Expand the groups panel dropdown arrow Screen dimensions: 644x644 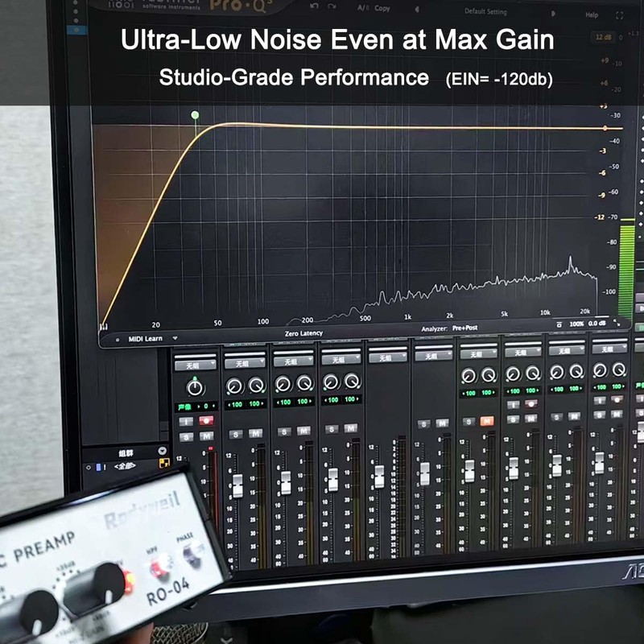click(x=163, y=451)
